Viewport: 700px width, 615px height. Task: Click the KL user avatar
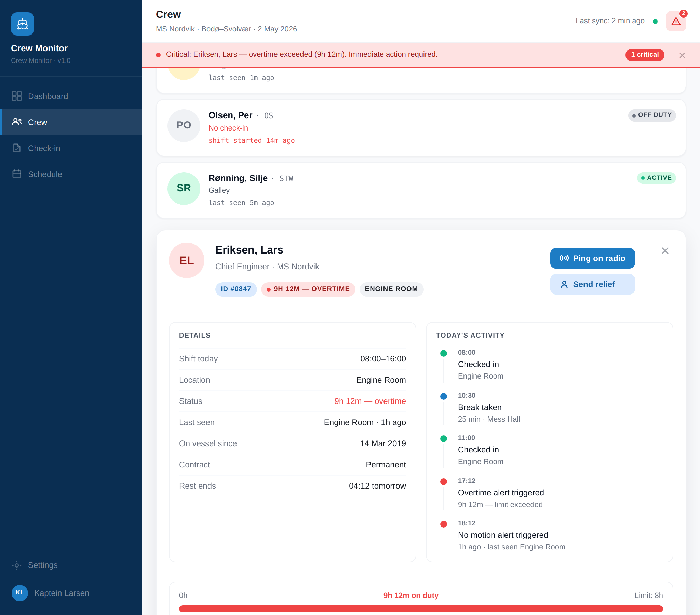coord(19,593)
